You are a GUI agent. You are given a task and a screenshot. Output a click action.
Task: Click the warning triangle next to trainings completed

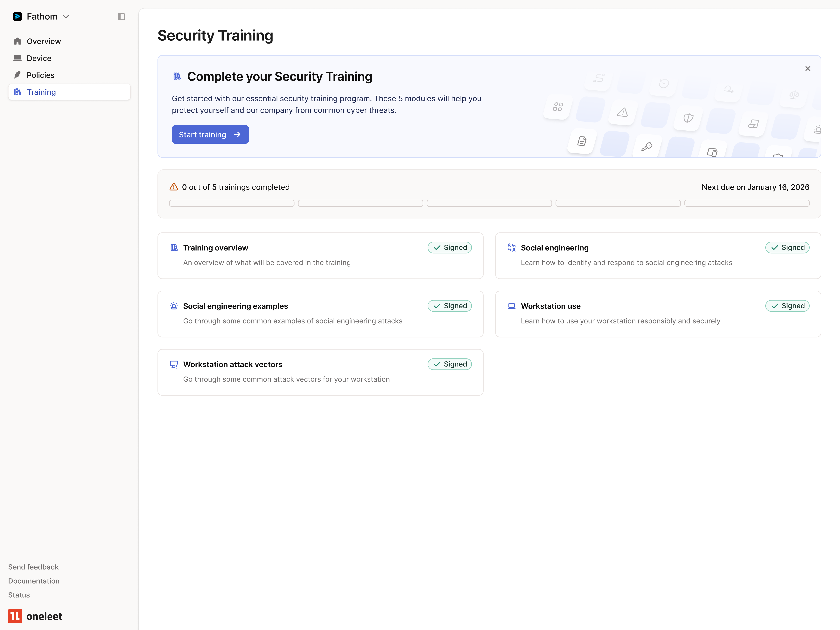[174, 187]
